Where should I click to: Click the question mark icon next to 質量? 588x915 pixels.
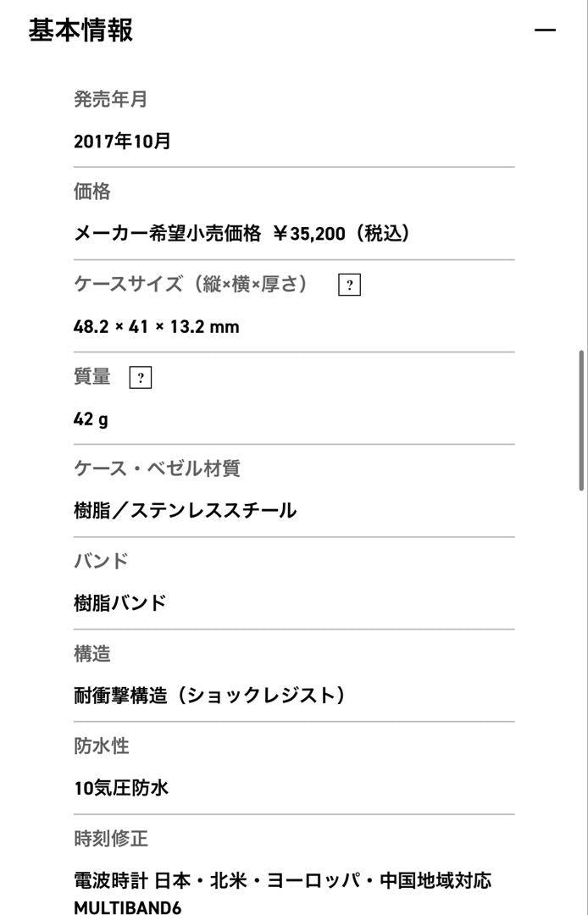click(141, 378)
